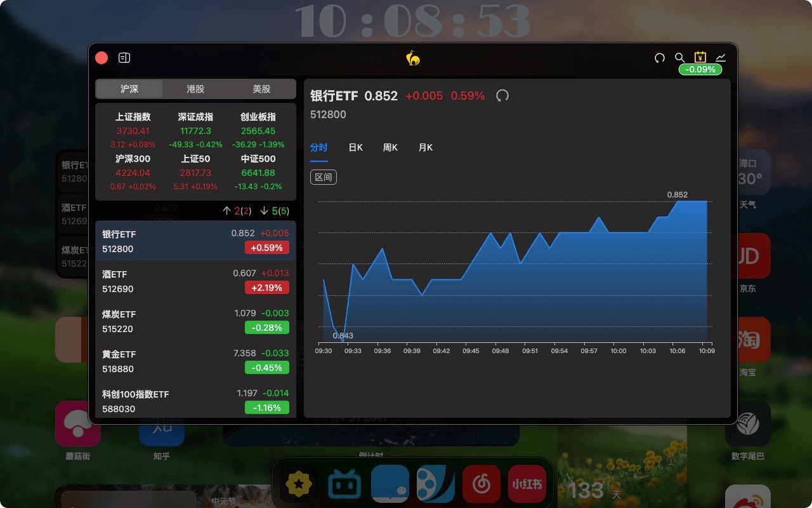Open NetEase Cloud Music in dock
Viewport: 812px width, 508px height.
coord(481,485)
